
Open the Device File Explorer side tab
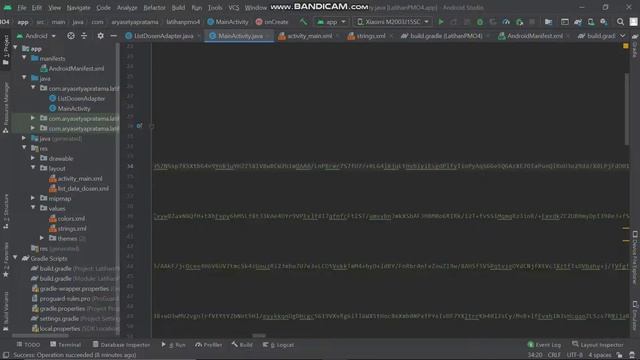(x=635, y=257)
